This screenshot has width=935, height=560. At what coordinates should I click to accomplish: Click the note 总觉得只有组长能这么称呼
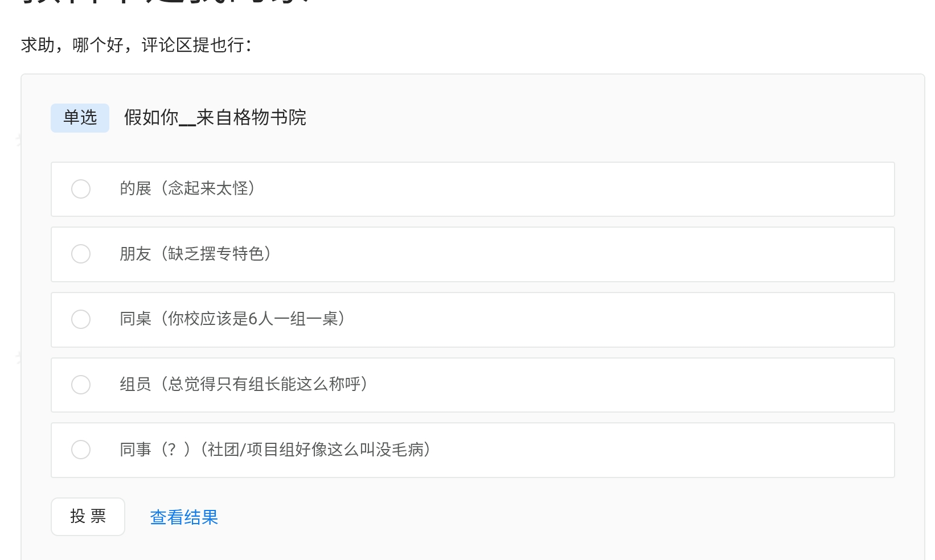coord(265,384)
